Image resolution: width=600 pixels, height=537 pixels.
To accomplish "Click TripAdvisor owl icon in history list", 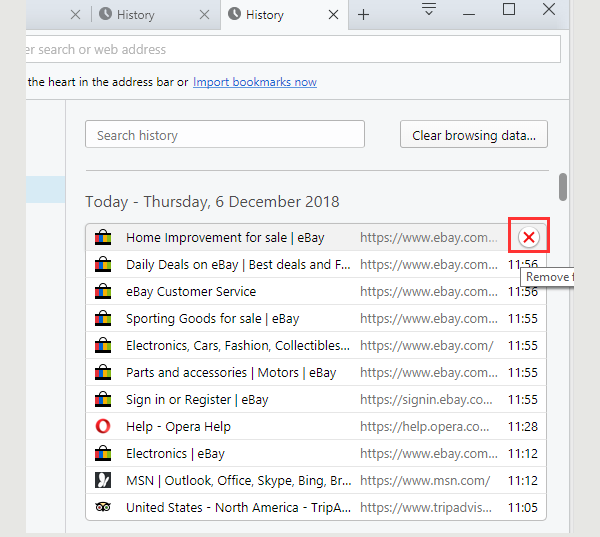I will (103, 507).
